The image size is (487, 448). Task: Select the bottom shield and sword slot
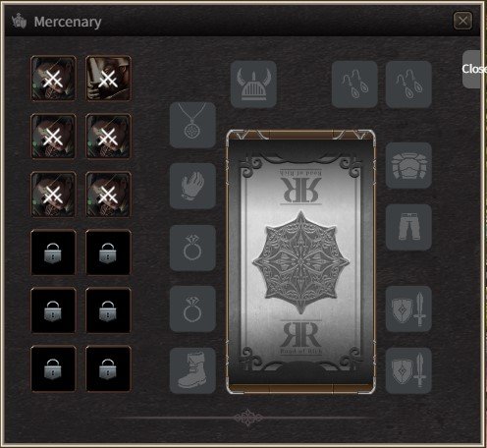[408, 370]
